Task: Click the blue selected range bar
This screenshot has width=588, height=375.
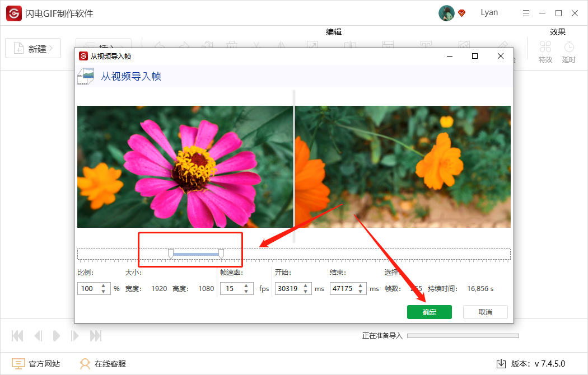Action: pyautogui.click(x=196, y=254)
